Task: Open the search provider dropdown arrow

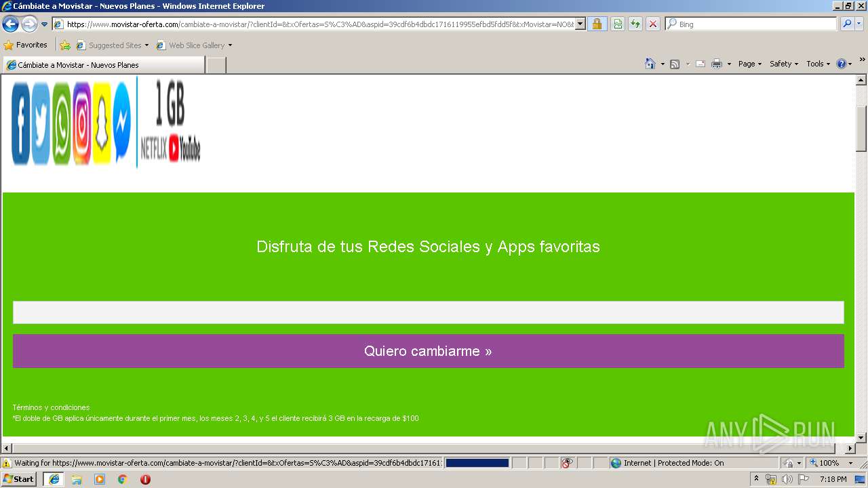Action: point(859,24)
